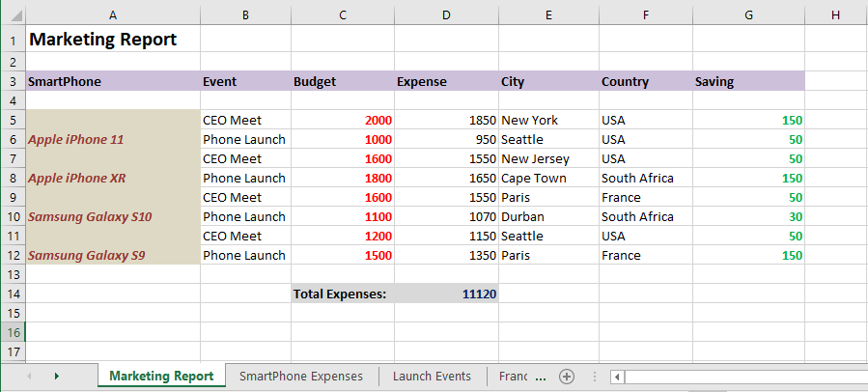Click CEO Meet in the New York row
Image resolution: width=868 pixels, height=392 pixels.
pyautogui.click(x=245, y=120)
